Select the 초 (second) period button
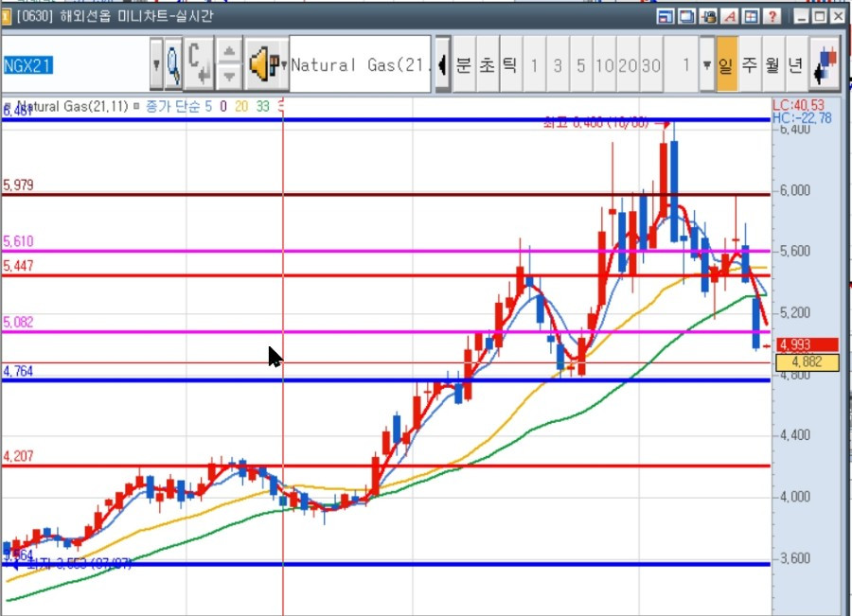 (x=488, y=64)
